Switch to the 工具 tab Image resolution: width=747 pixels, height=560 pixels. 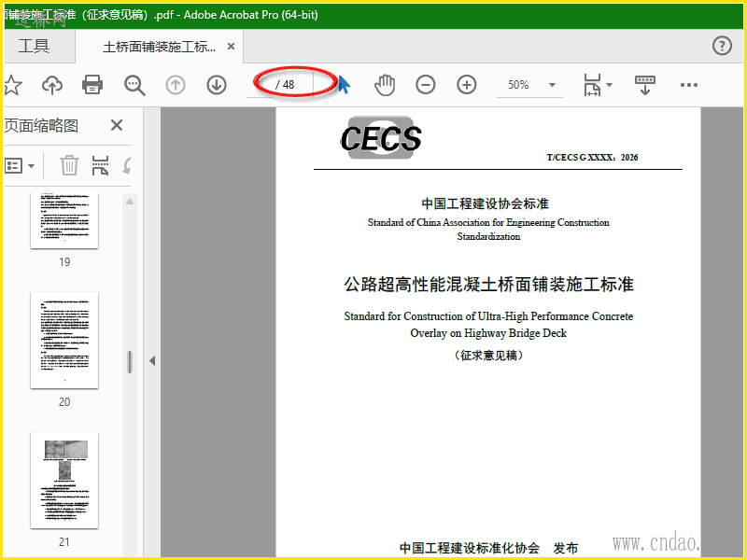click(x=34, y=46)
